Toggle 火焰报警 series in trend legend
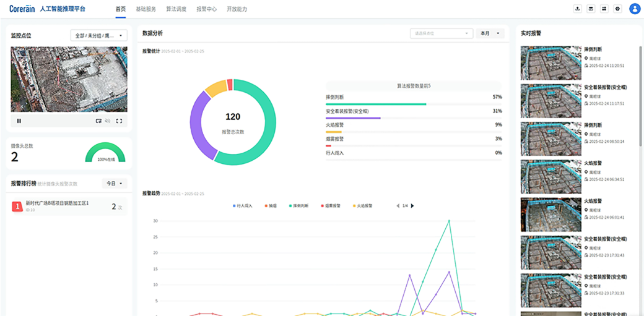The width and height of the screenshot is (644, 316). click(362, 205)
